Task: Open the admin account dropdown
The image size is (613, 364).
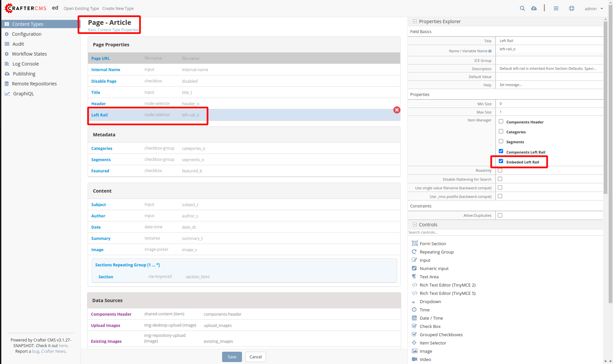Action: (x=593, y=8)
